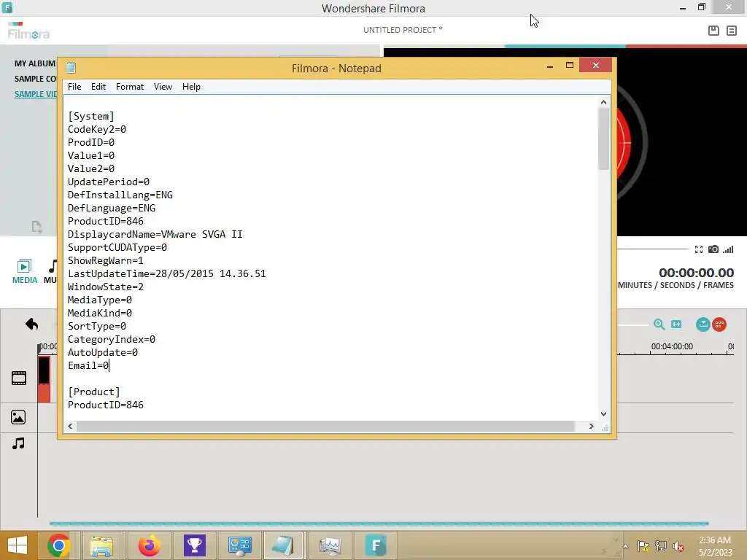Open File Explorer from the taskbar

click(x=101, y=545)
